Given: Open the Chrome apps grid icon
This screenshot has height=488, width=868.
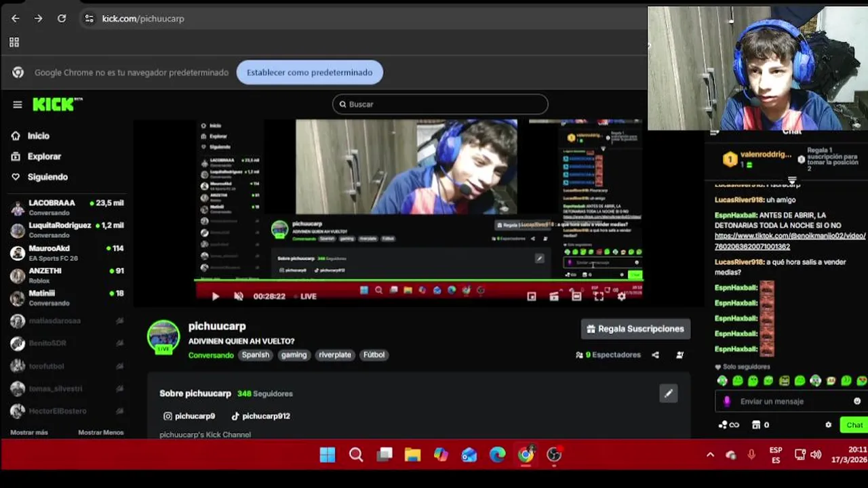Looking at the screenshot, I should coord(14,42).
